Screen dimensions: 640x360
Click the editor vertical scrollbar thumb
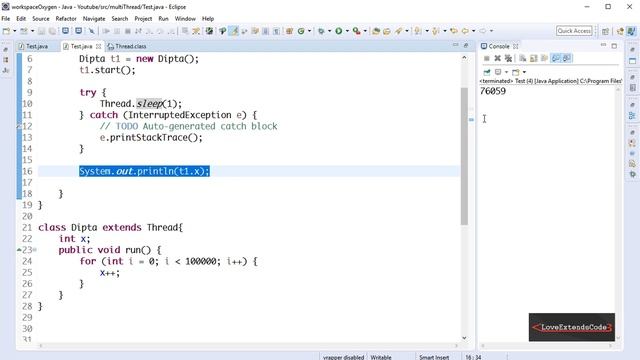464,156
